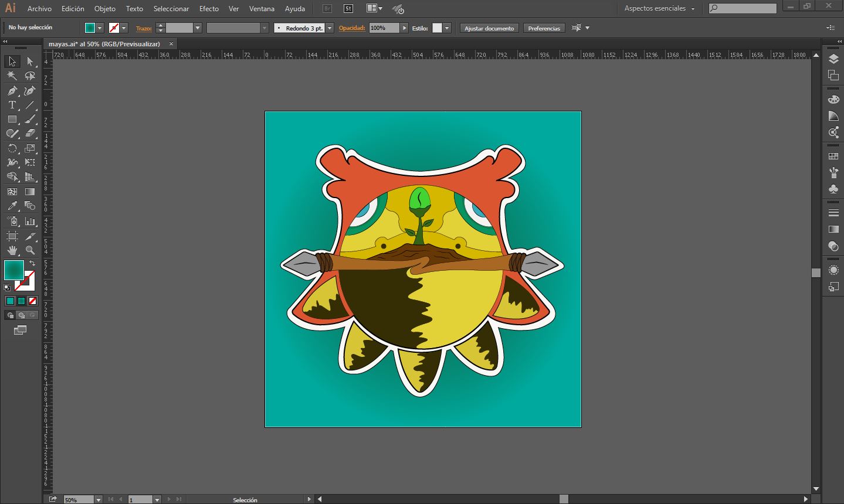Select the Hand tool
Image resolution: width=844 pixels, height=504 pixels.
pyautogui.click(x=12, y=250)
